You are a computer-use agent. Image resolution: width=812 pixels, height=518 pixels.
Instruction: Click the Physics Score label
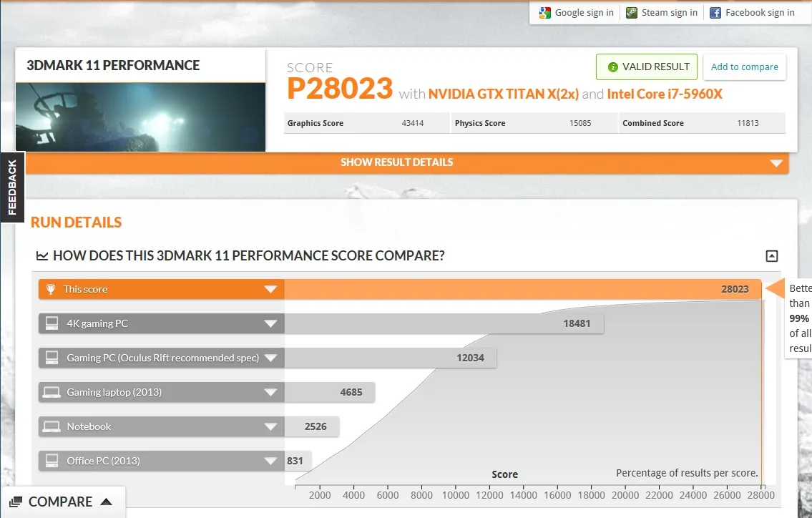[x=480, y=123]
